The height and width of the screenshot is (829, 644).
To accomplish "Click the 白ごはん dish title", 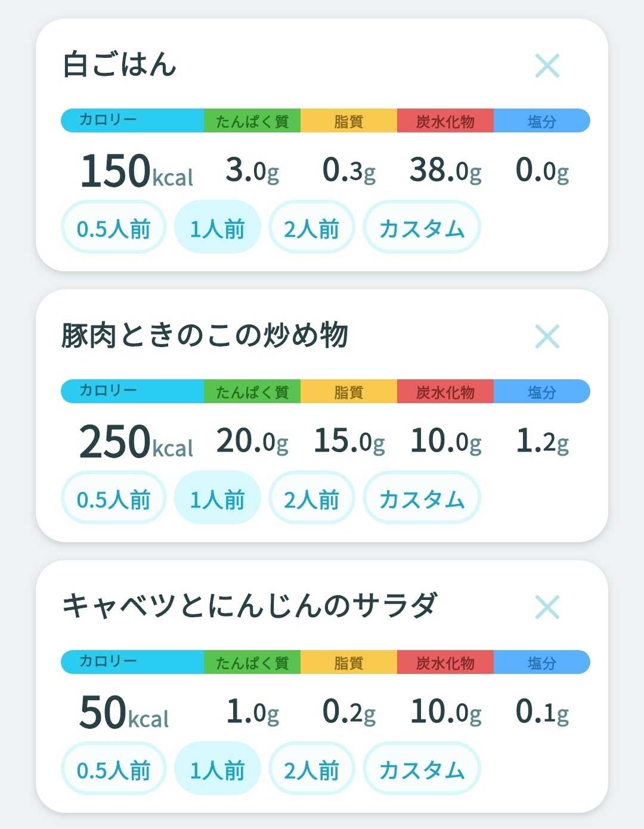I will (120, 64).
